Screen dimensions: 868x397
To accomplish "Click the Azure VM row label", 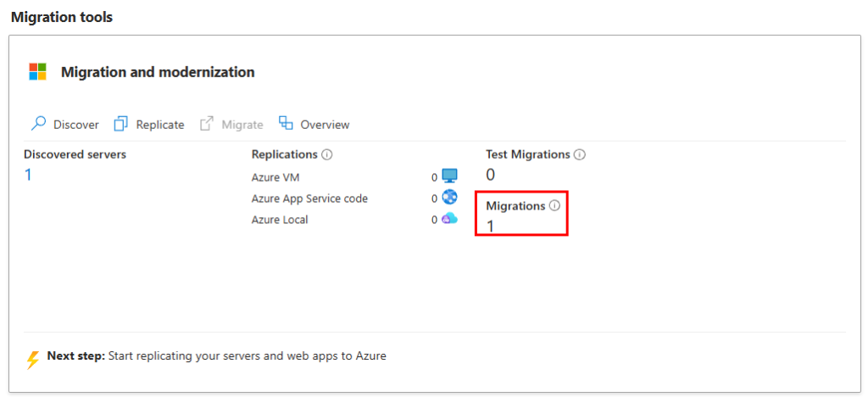I will tap(275, 177).
